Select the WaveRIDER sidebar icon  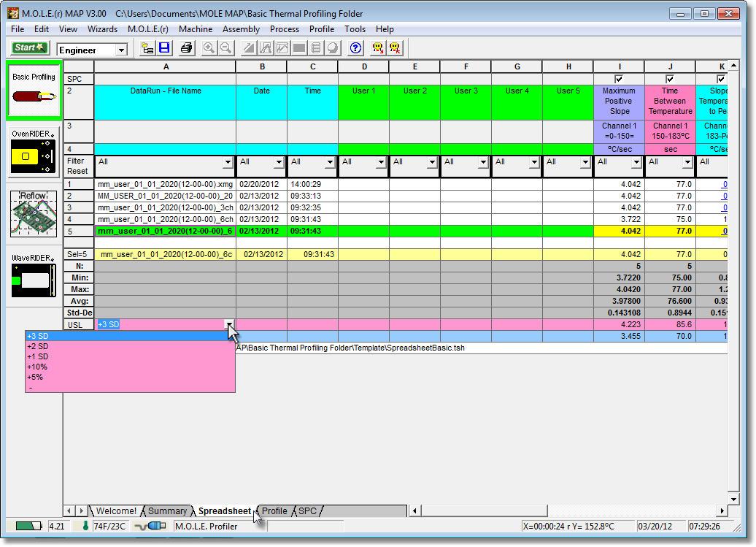34,276
